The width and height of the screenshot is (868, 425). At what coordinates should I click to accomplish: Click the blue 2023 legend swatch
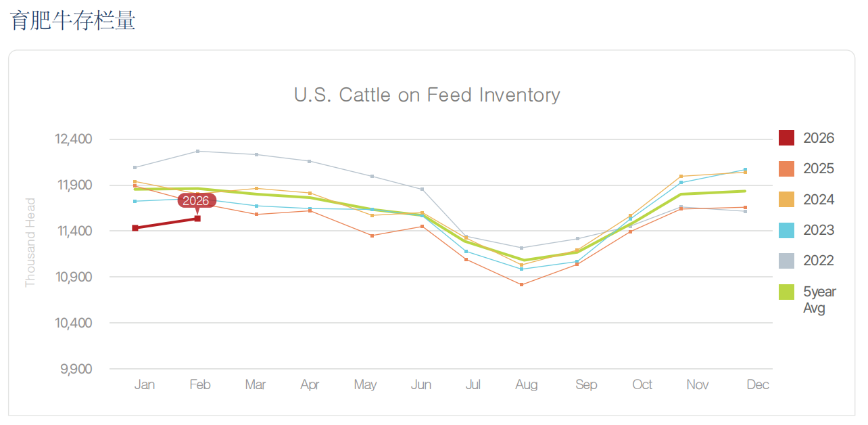pos(786,230)
